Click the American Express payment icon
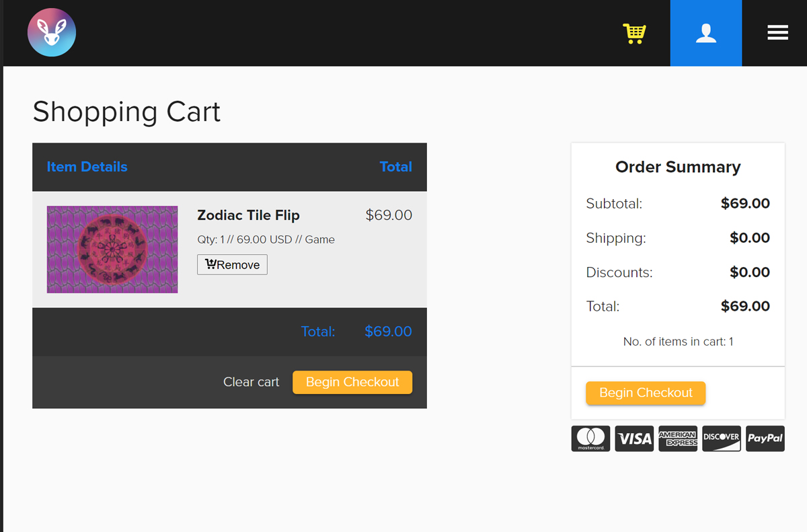 coord(678,439)
